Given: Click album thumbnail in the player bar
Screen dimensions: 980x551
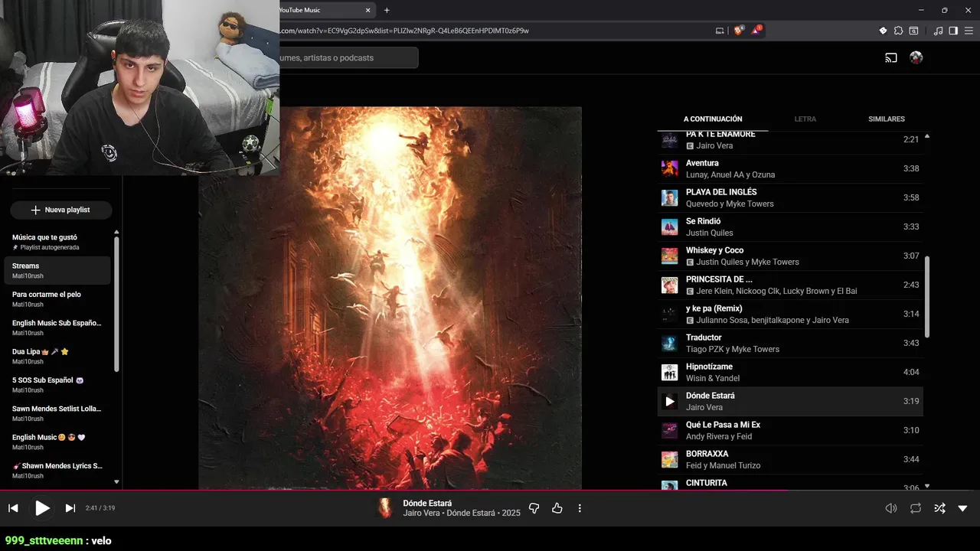Looking at the screenshot, I should (x=385, y=508).
